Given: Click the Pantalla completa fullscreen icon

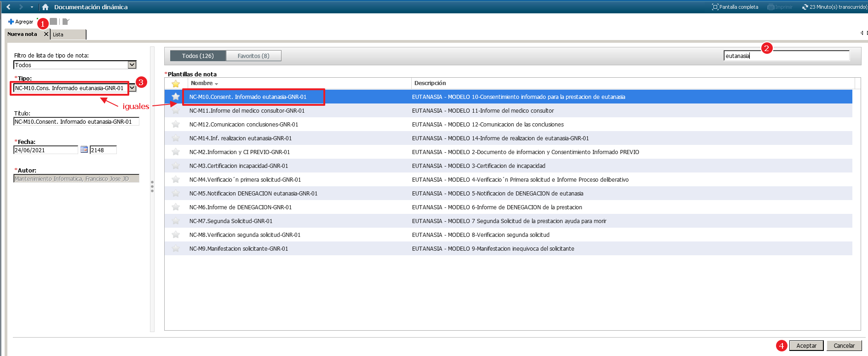Looking at the screenshot, I should coord(715,7).
